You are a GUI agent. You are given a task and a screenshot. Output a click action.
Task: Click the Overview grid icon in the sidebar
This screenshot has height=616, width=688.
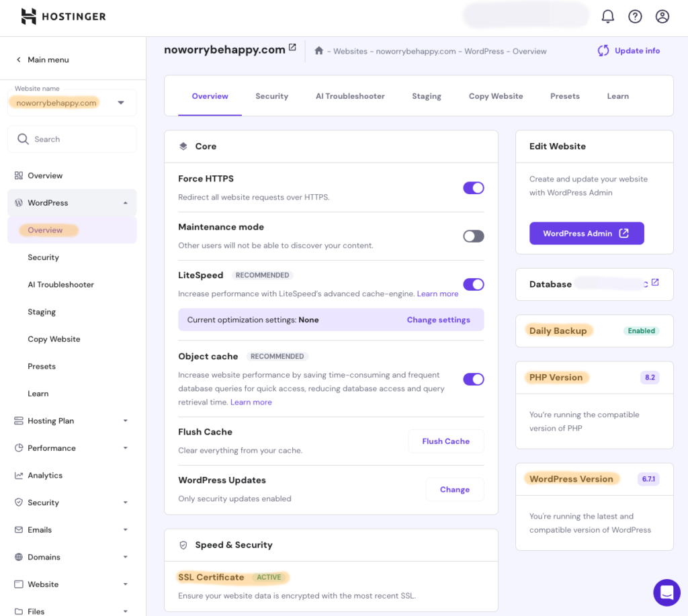(x=18, y=175)
